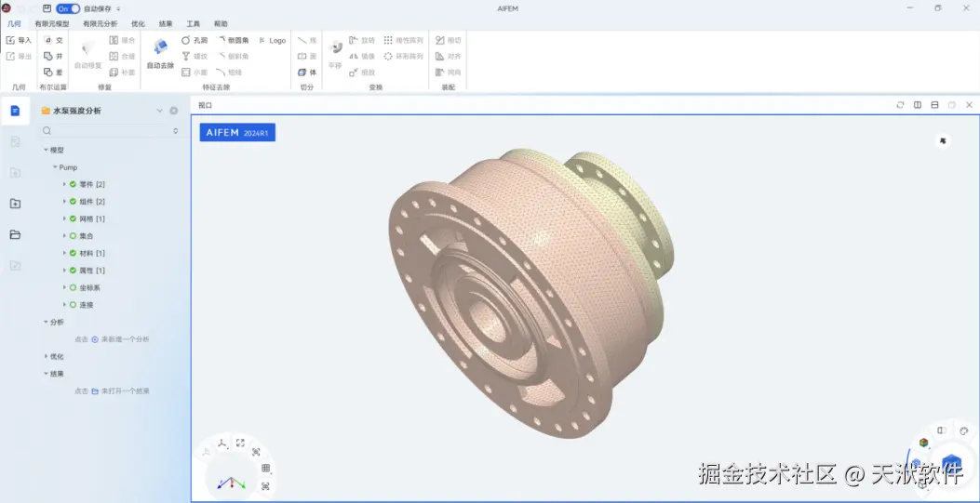The height and width of the screenshot is (503, 980).
Task: Open the blue document sidebar icon
Action: [x=15, y=111]
